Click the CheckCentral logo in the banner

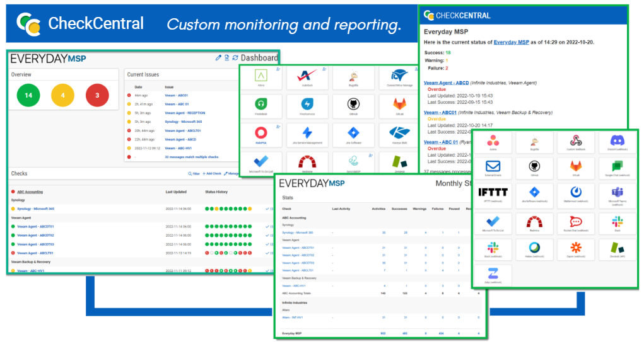pos(80,24)
